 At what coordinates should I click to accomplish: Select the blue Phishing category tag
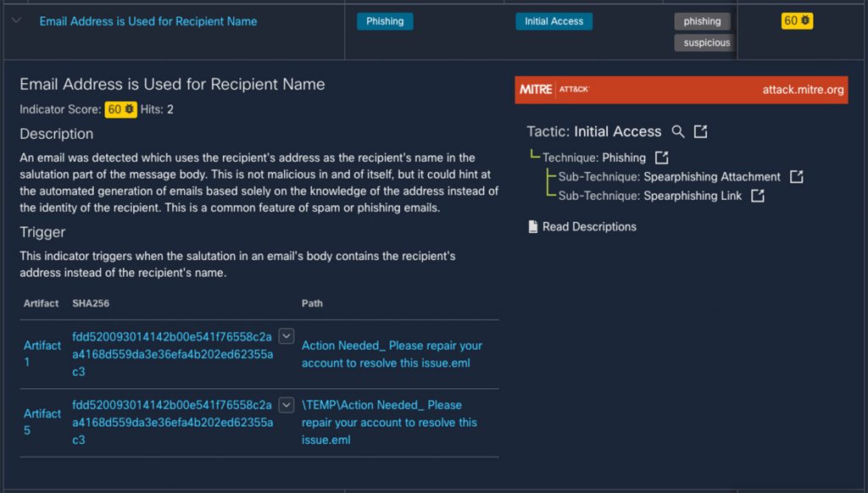(x=385, y=21)
